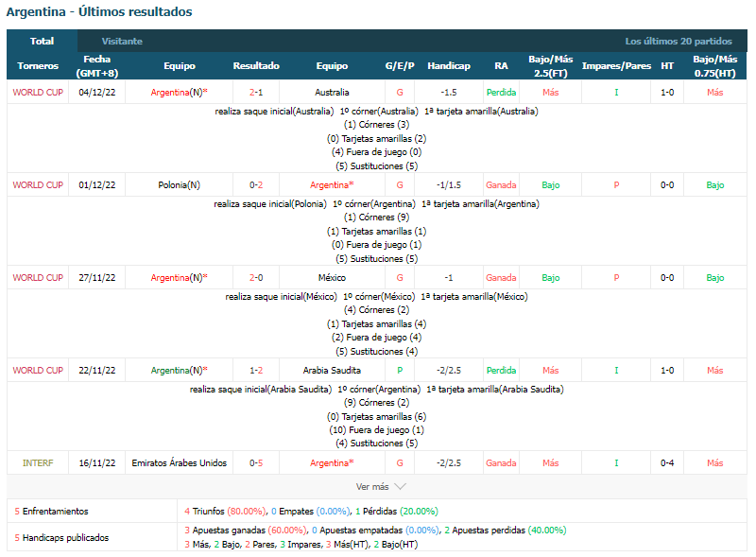Click 'Ganada' in the Polonia row

(501, 184)
